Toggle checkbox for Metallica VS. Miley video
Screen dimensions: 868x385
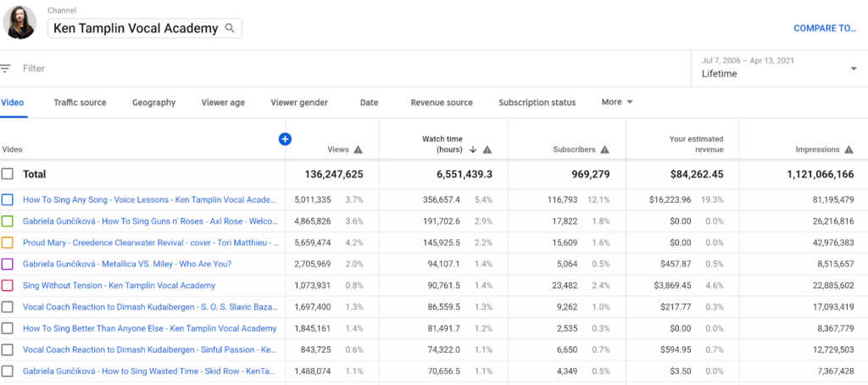point(7,265)
